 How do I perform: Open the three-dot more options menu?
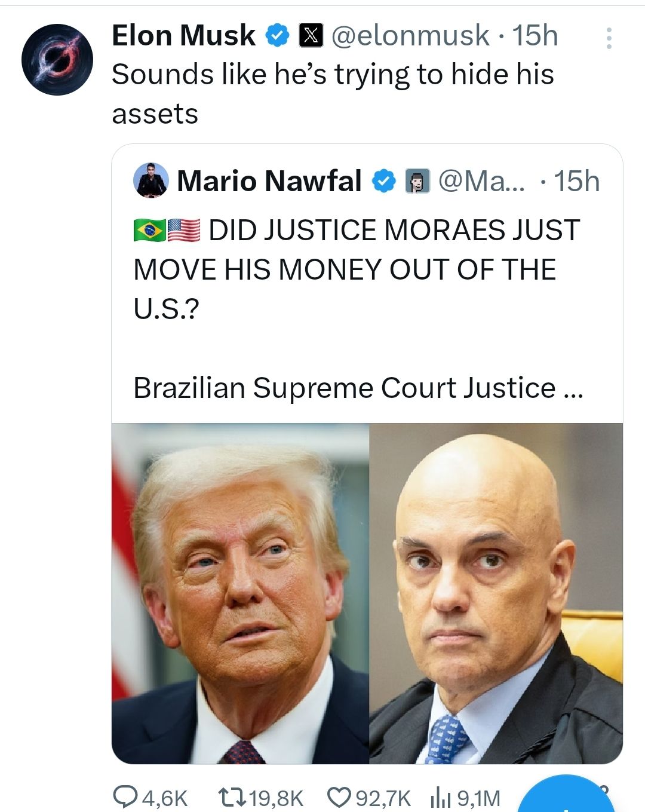pos(609,38)
